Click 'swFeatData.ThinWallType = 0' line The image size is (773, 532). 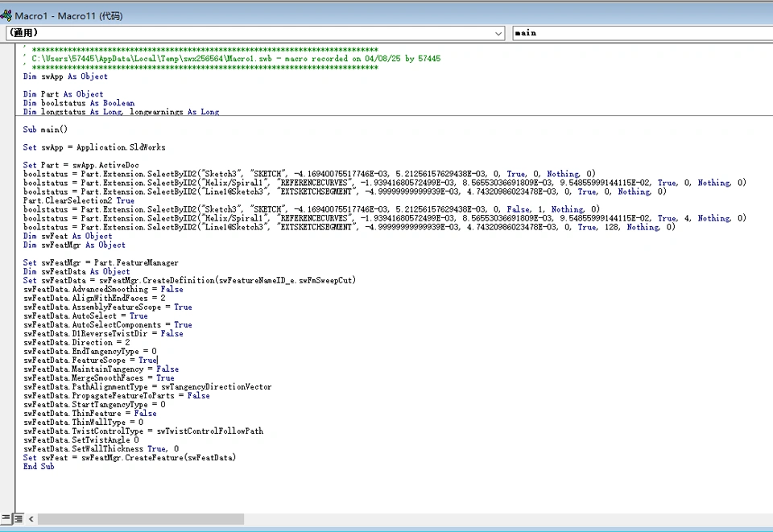pos(83,423)
